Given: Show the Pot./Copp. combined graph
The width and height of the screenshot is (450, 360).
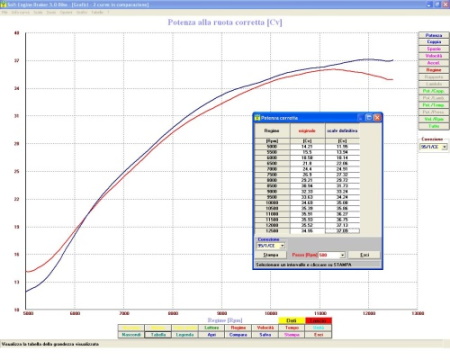Looking at the screenshot, I should tap(434, 91).
